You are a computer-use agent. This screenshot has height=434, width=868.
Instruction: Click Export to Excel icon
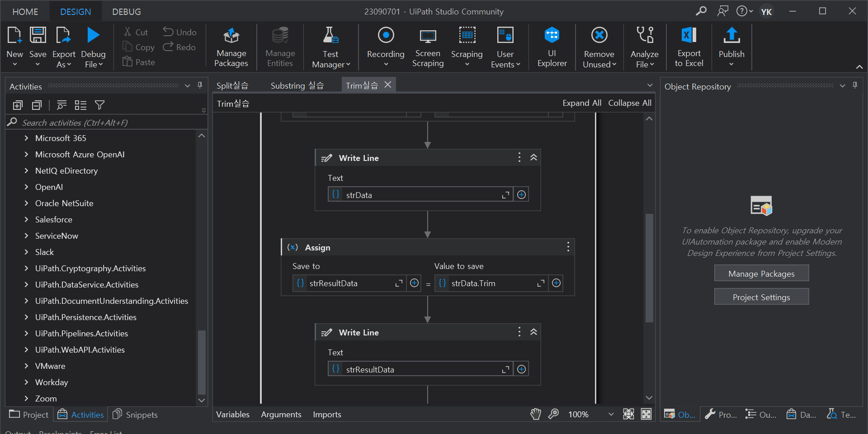pyautogui.click(x=689, y=35)
